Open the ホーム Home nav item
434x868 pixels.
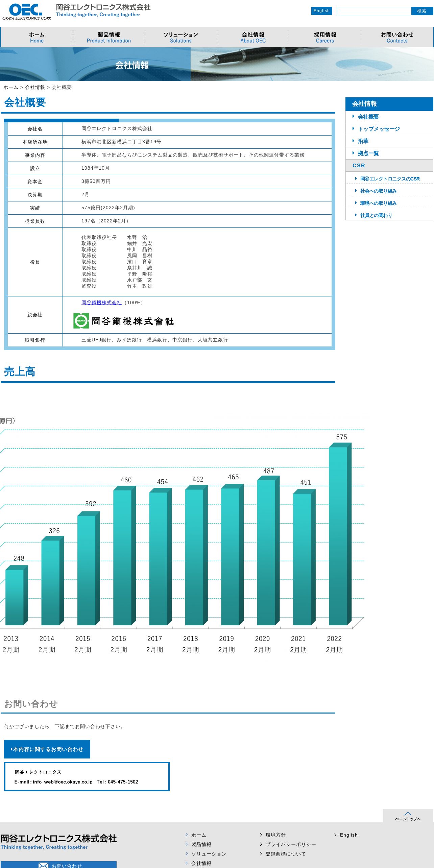pos(37,37)
